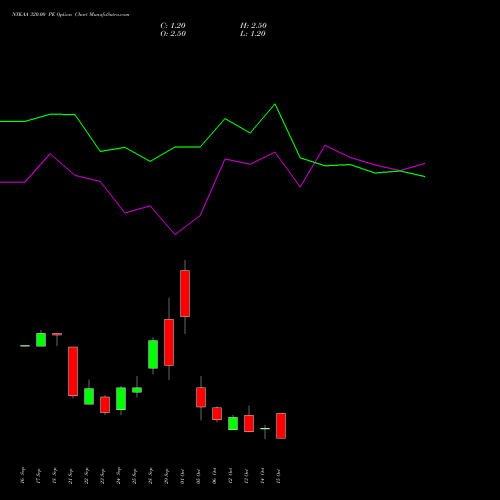The width and height of the screenshot is (500, 500).
Task: Click the '14 Oct' date axis label
Action: coord(263,476)
